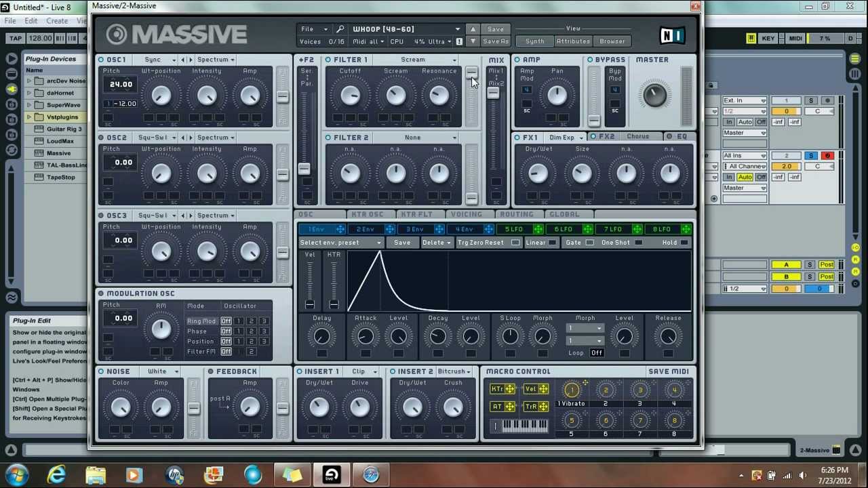Click the 1Env modulation drag handle

[341, 230]
